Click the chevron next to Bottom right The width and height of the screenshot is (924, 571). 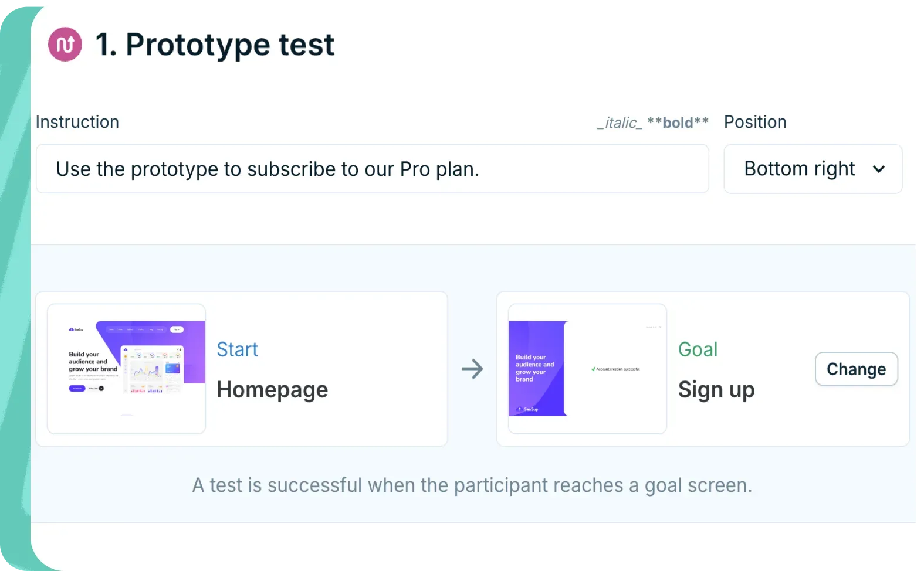point(879,169)
